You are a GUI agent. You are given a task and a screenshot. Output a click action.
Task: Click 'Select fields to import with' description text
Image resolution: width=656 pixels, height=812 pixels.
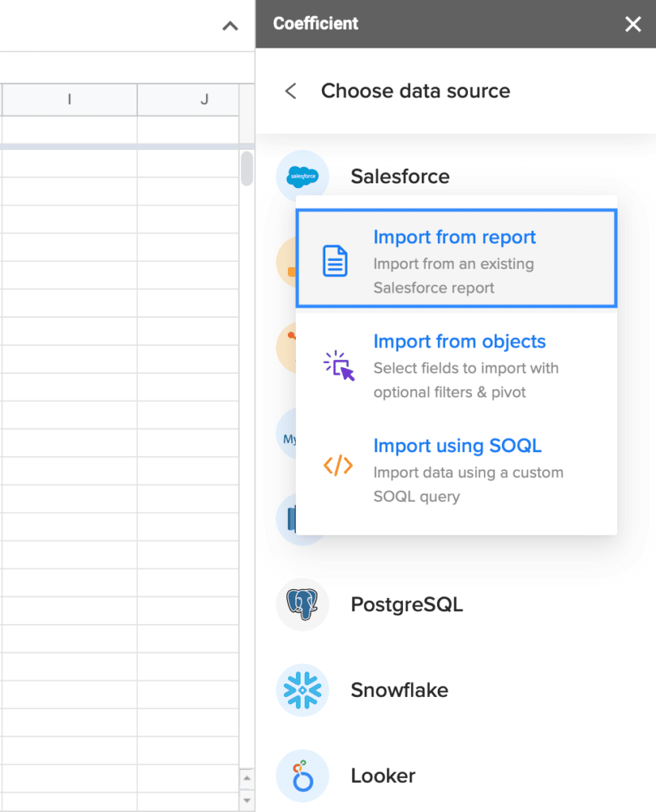(466, 368)
